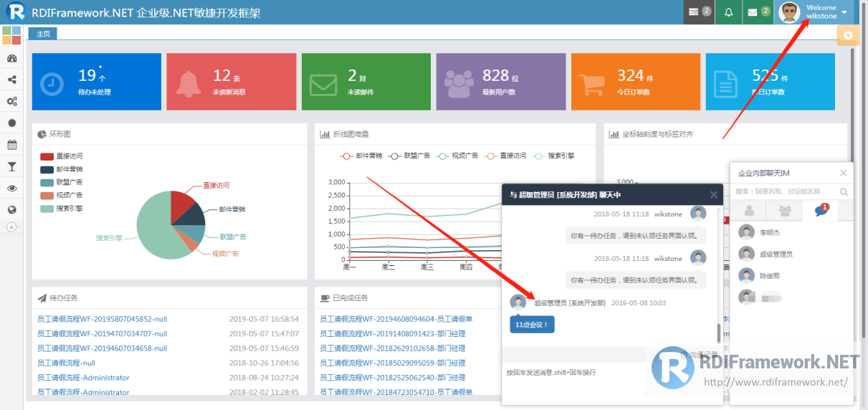The height and width of the screenshot is (410, 868).
Task: Collapse the left sidebar with double-chevron button
Action: (x=11, y=227)
